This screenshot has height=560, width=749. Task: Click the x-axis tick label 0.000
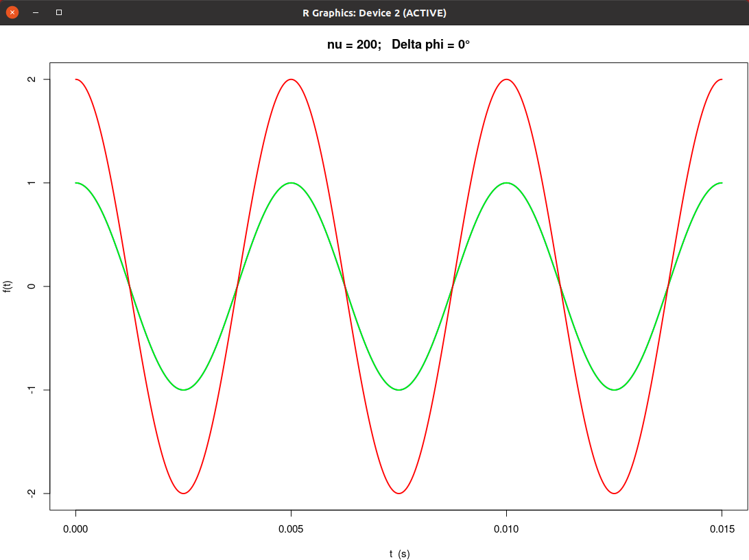75,529
